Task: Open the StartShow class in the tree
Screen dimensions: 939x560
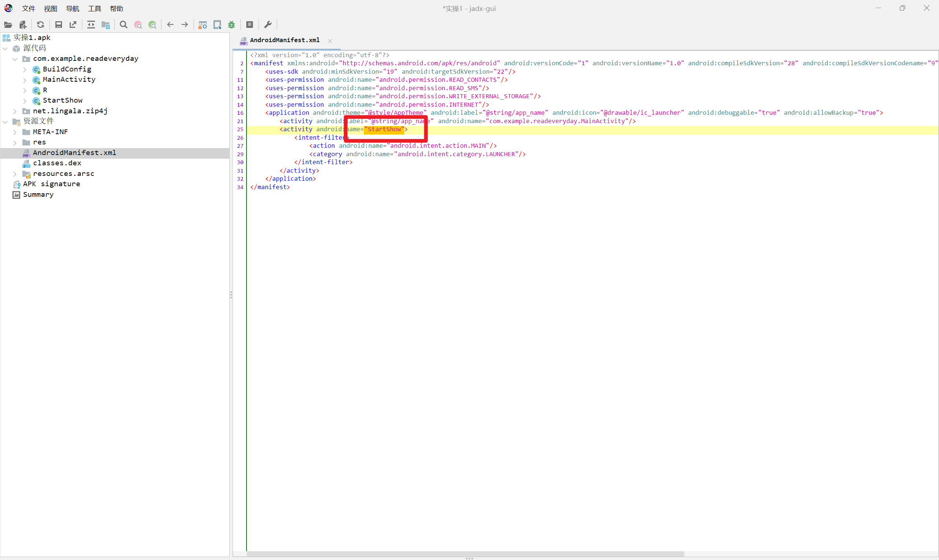Action: click(x=63, y=100)
